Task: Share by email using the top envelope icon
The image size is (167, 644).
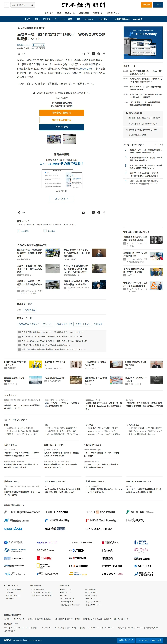Action: click(x=83, y=54)
